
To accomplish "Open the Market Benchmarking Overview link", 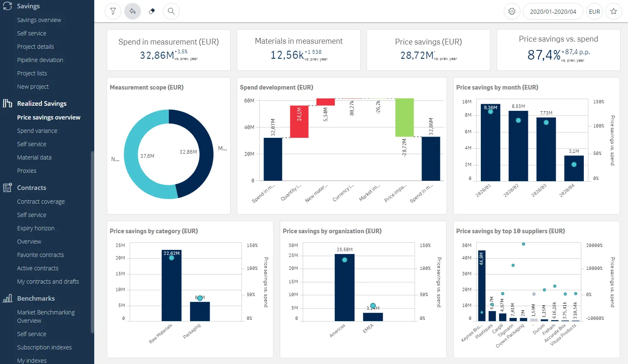I will (46, 317).
